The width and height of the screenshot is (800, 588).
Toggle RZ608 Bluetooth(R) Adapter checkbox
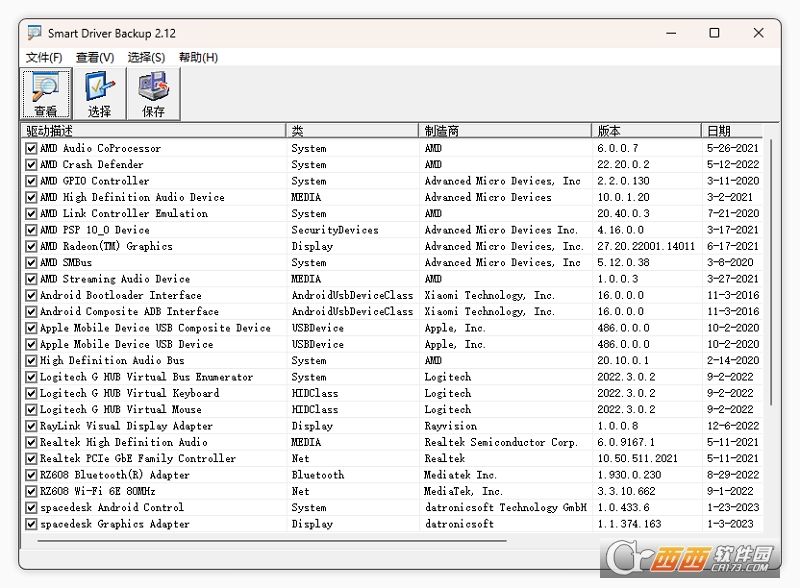31,475
